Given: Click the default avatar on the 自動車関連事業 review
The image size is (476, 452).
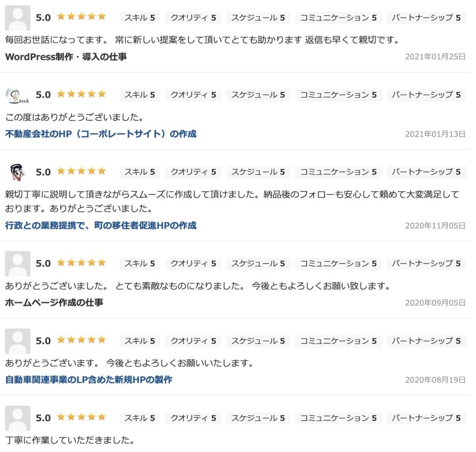Looking at the screenshot, I should tap(18, 341).
